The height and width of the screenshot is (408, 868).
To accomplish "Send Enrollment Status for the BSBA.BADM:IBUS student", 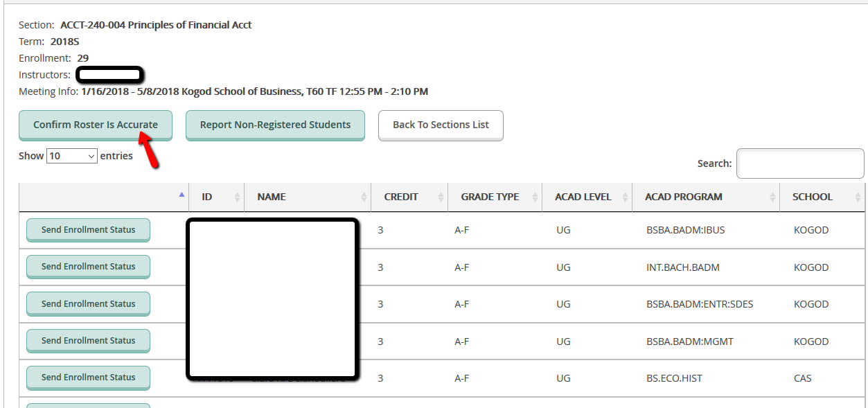I will coord(88,230).
